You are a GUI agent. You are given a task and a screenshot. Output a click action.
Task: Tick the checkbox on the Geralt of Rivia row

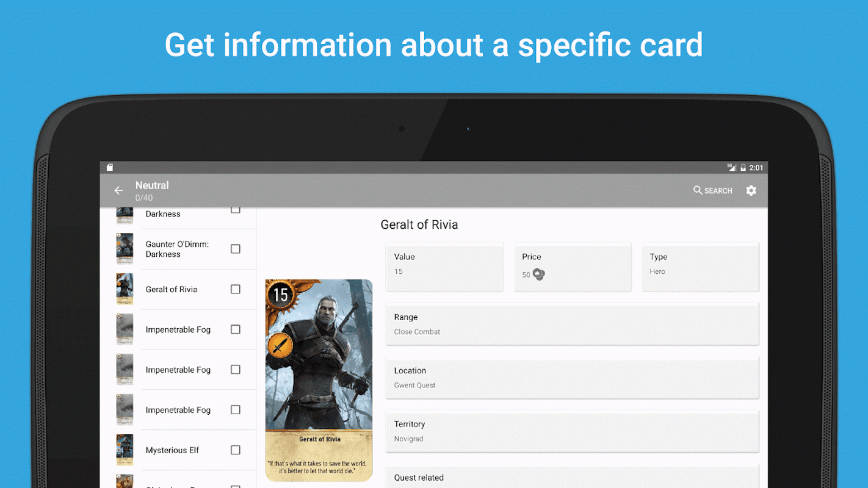pos(236,289)
